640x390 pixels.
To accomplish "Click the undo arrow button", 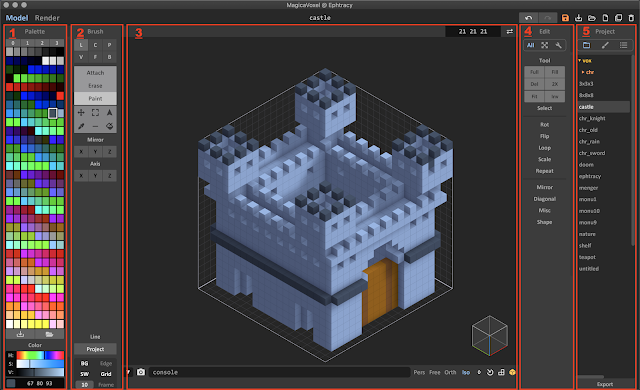I will [529, 18].
